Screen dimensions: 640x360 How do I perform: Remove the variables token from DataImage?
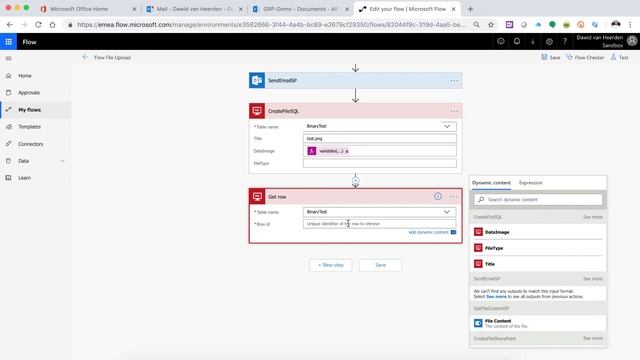point(347,151)
